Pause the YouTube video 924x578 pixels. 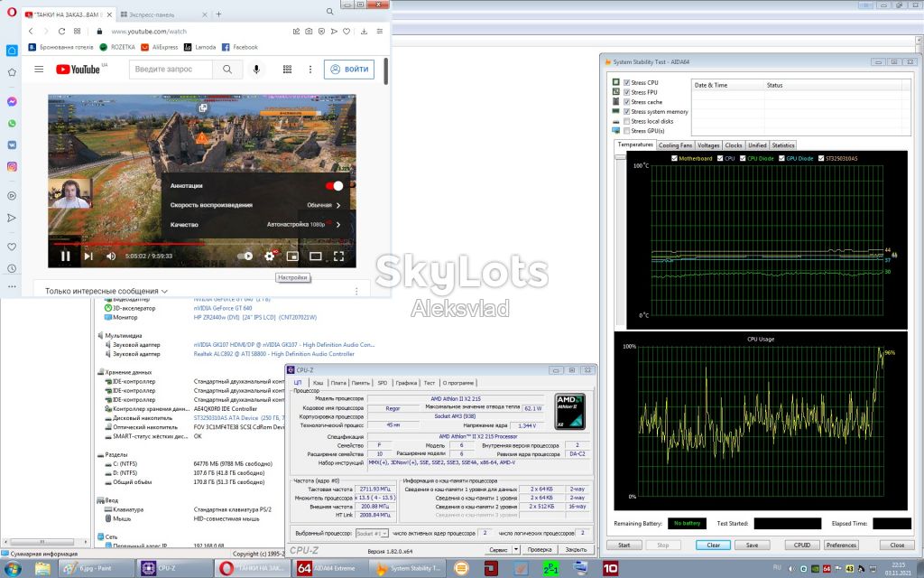point(65,256)
